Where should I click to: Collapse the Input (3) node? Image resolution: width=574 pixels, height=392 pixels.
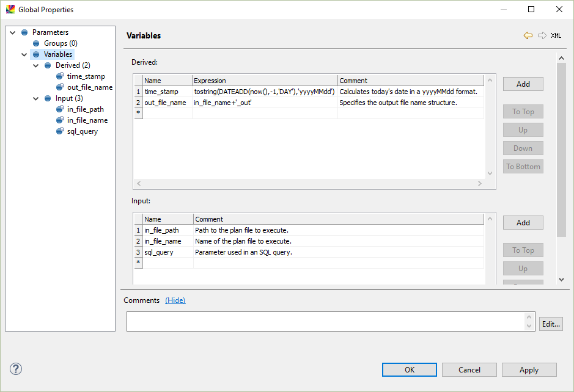36,98
